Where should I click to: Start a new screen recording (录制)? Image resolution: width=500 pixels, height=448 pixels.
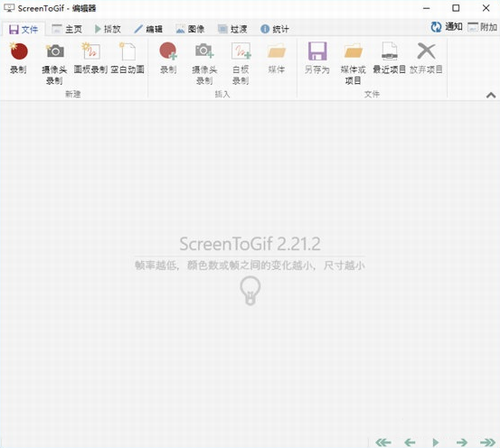pos(19,58)
